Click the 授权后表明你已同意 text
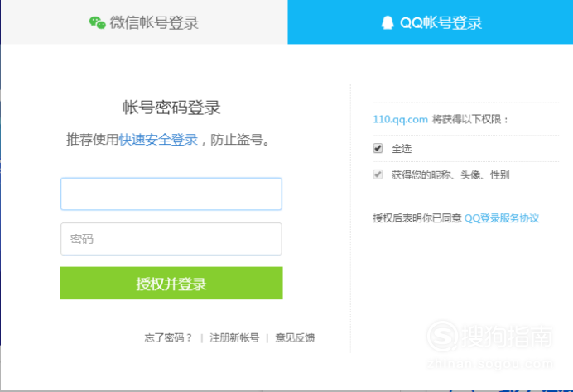This screenshot has height=392, width=573. point(417,218)
